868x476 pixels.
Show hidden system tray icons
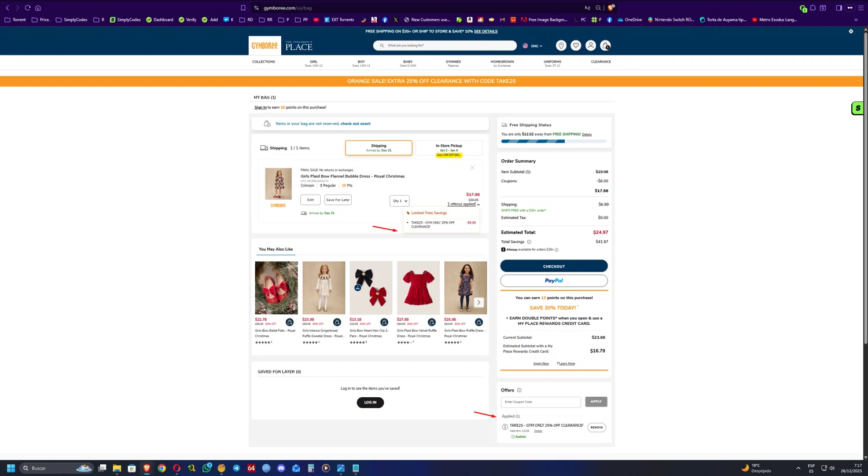pos(798,468)
